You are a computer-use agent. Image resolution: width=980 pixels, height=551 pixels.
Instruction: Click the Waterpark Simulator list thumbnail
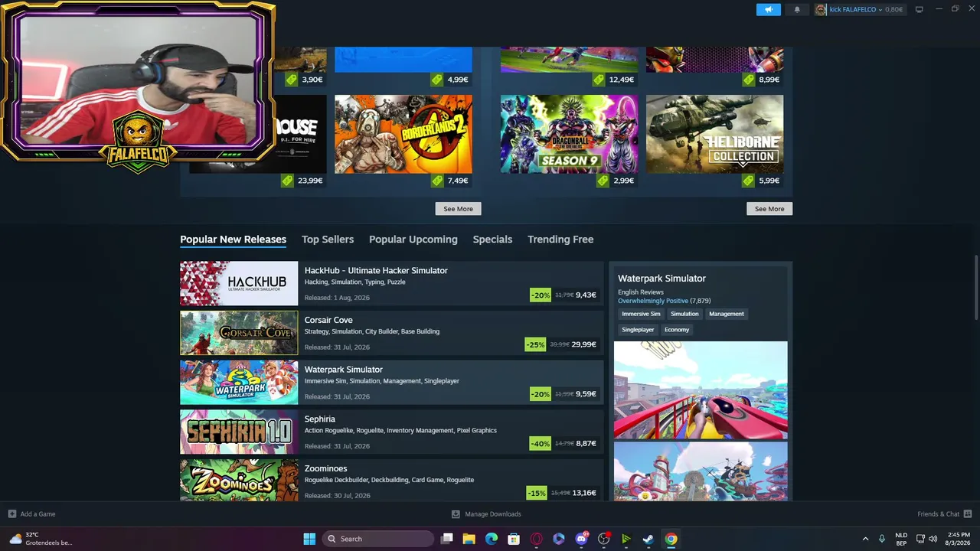239,382
